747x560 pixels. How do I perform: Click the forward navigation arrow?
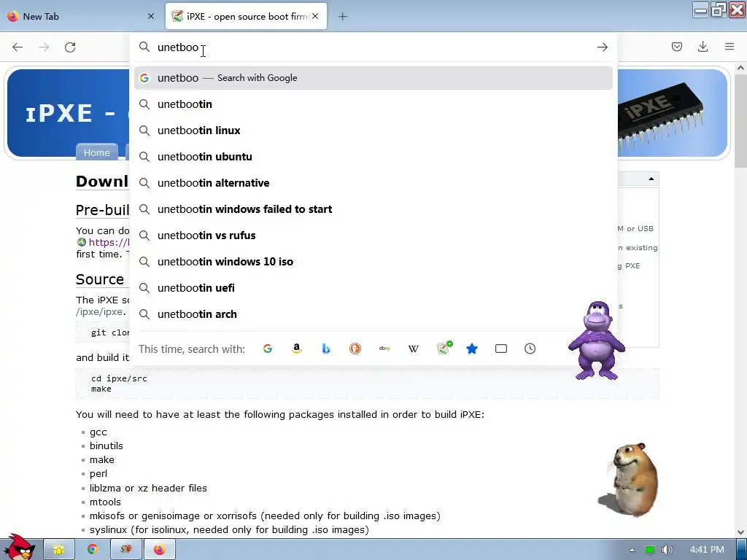pyautogui.click(x=44, y=47)
